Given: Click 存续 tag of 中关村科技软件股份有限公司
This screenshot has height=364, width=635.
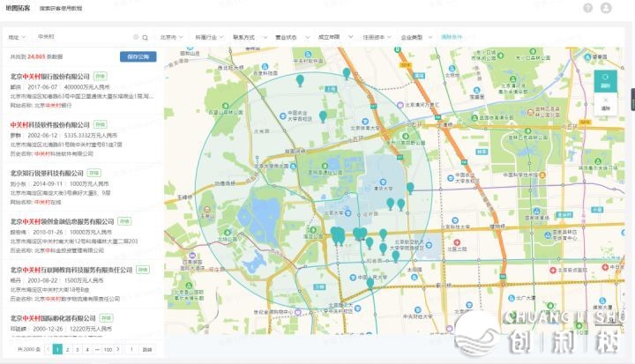Looking at the screenshot, I should coord(100,124).
